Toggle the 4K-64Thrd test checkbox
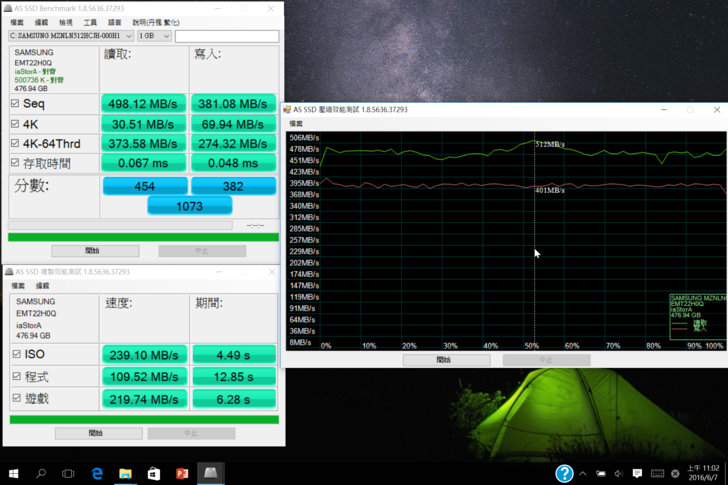The height and width of the screenshot is (485, 728). point(15,144)
